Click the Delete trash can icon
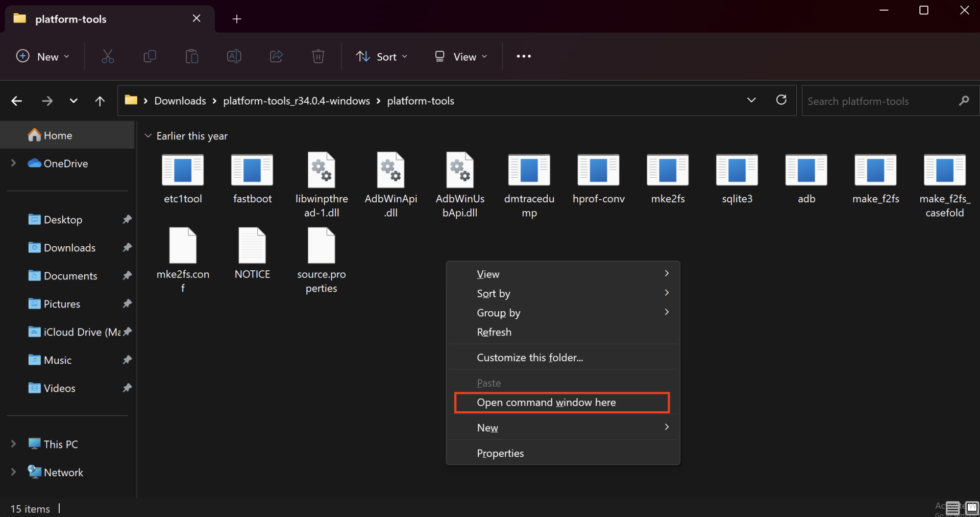The height and width of the screenshot is (517, 980). [x=318, y=56]
